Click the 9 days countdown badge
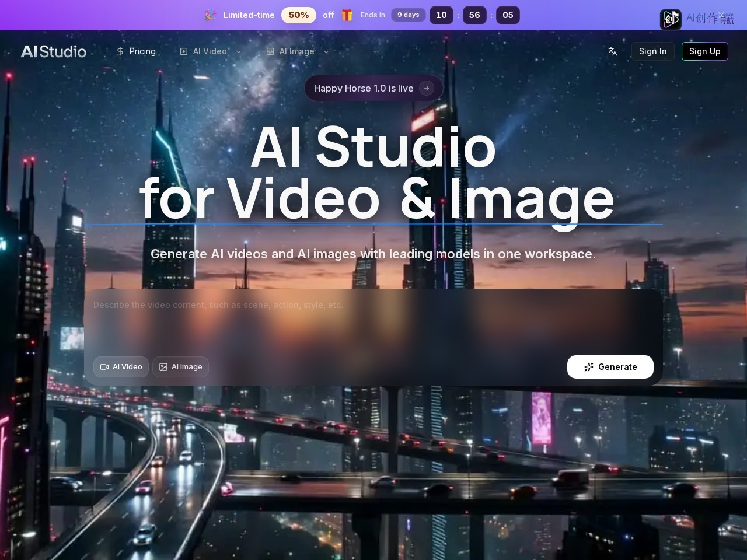Viewport: 747px width, 560px height. coord(409,15)
